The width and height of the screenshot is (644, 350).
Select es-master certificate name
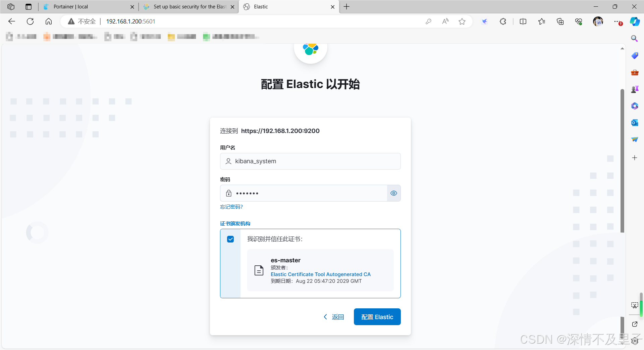click(x=285, y=260)
